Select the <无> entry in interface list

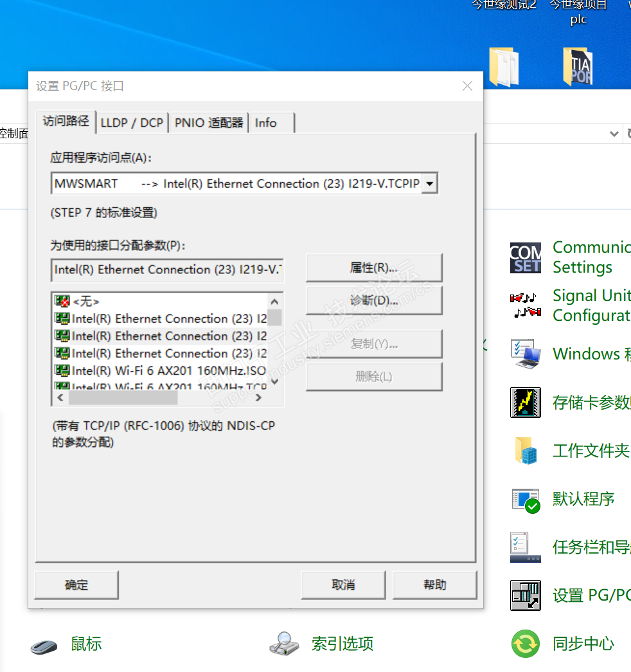coord(160,302)
